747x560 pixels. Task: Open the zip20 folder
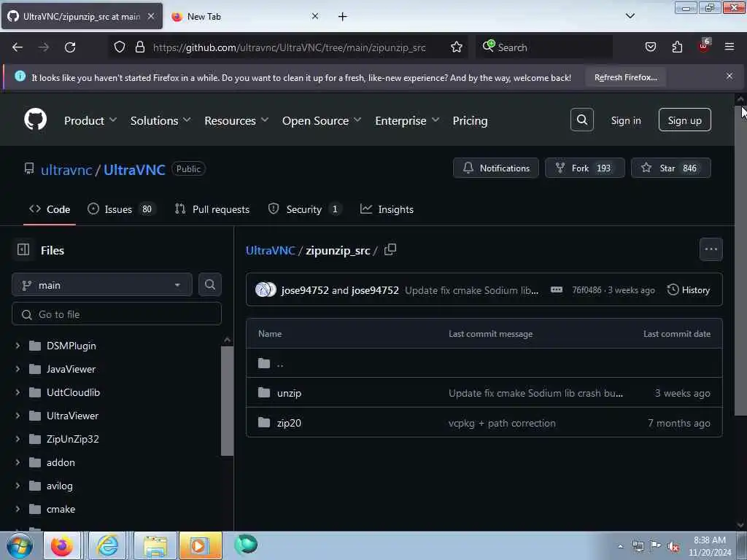[289, 423]
